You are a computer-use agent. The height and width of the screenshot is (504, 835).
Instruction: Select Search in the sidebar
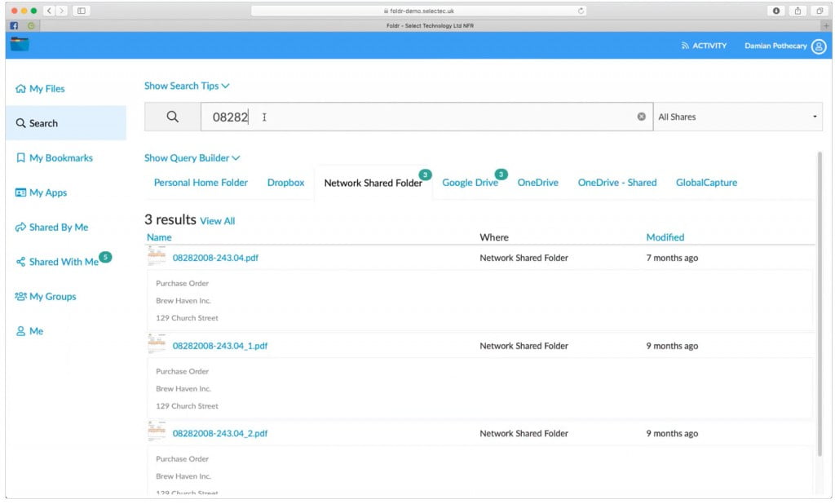click(66, 123)
